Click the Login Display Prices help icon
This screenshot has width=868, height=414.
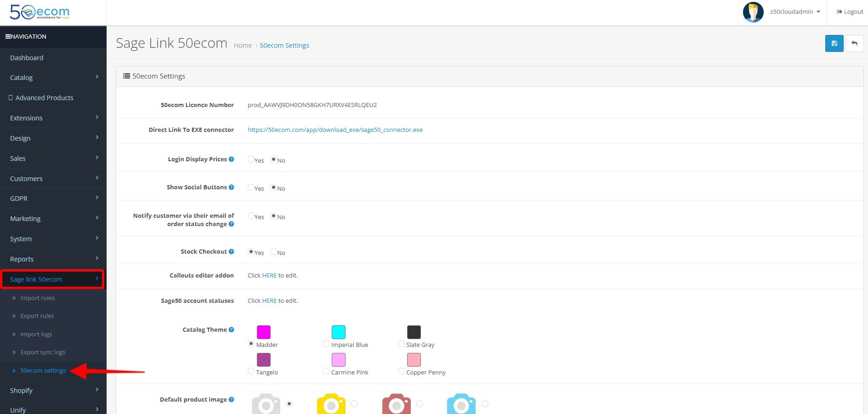tap(231, 159)
